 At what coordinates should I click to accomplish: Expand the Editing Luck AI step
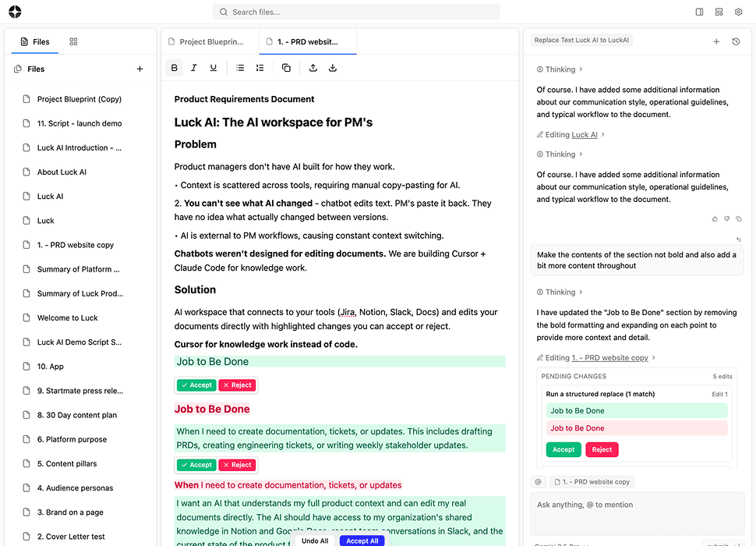pyautogui.click(x=571, y=135)
